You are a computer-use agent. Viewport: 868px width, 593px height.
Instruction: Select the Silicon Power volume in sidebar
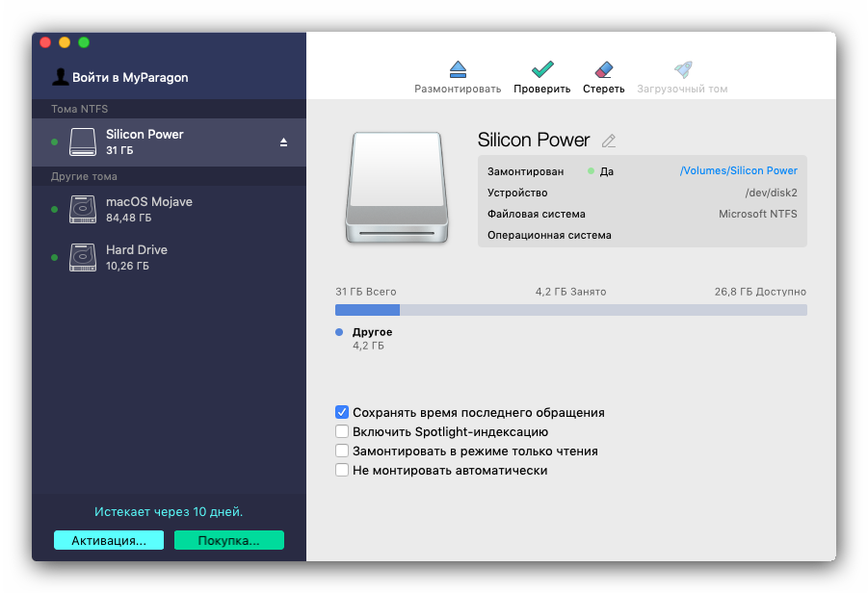(145, 142)
